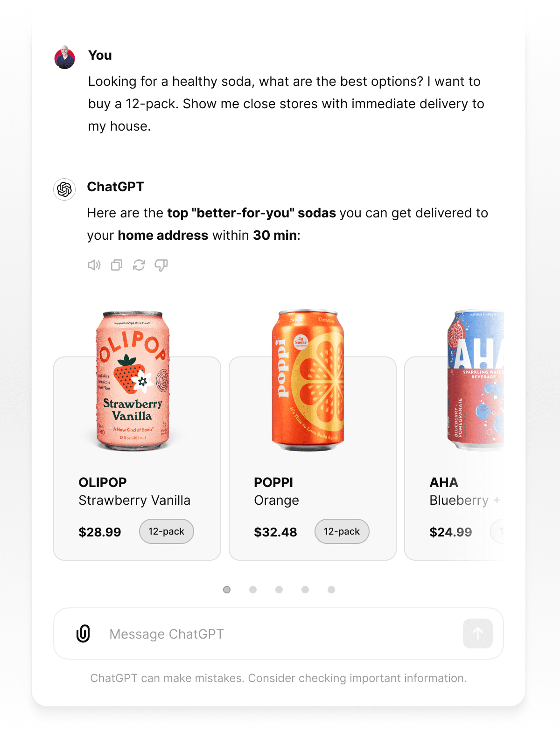Click the send message arrow button
The width and height of the screenshot is (560, 738).
[x=477, y=634]
